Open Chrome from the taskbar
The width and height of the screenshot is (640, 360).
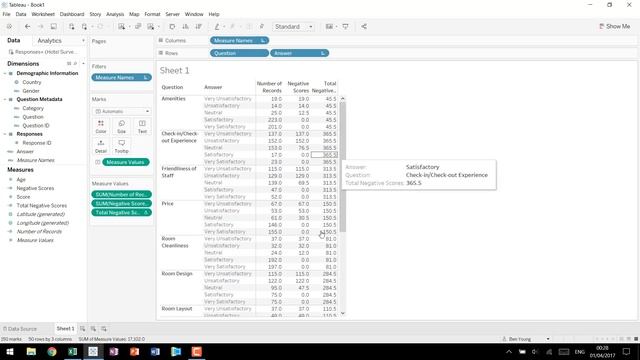[52, 351]
